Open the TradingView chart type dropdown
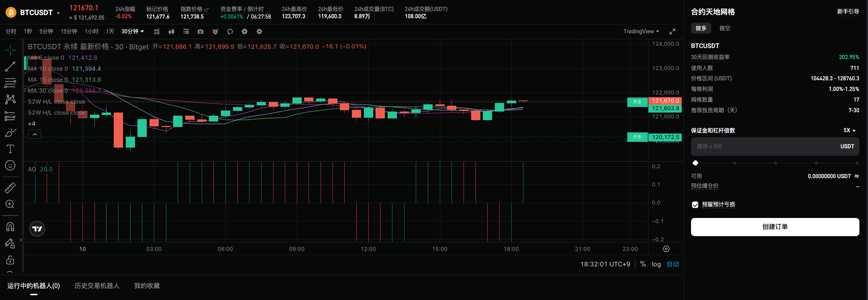The height and width of the screenshot is (300, 868). 641,32
